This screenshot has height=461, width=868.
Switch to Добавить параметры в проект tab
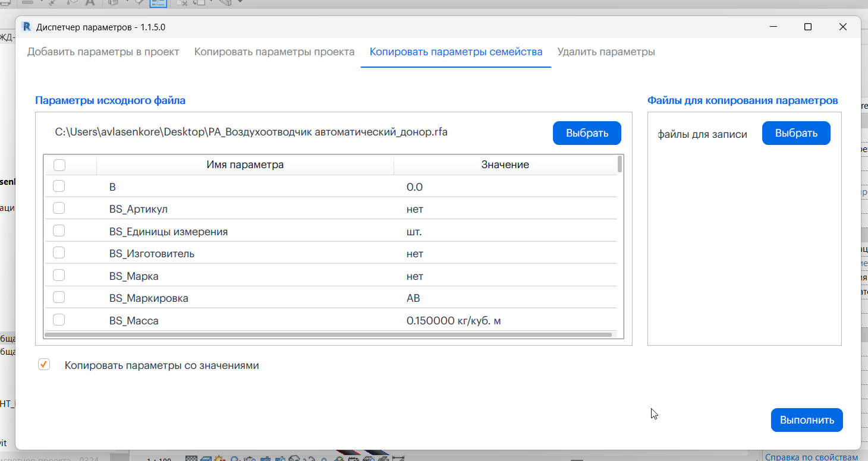(103, 52)
